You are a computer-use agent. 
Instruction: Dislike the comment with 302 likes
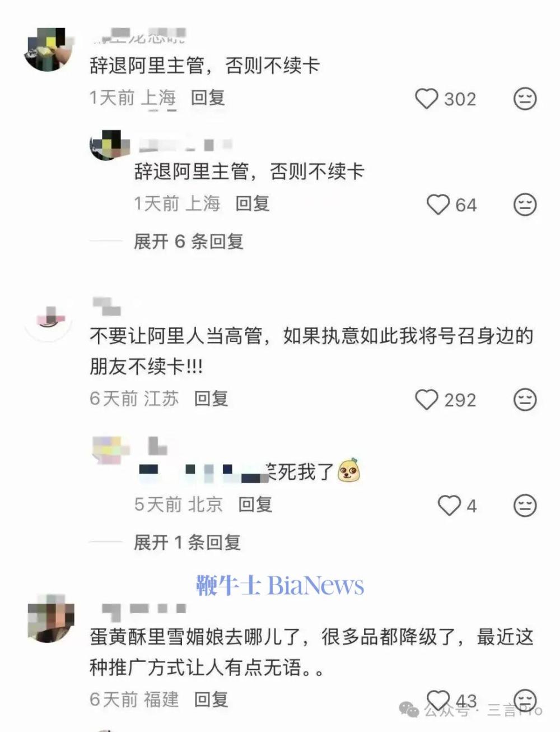525,99
